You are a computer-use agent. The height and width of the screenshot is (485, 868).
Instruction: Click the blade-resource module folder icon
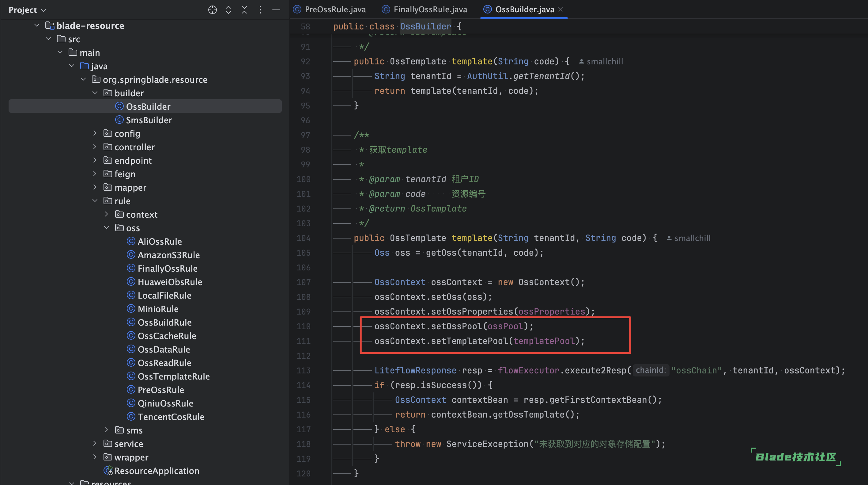pyautogui.click(x=50, y=26)
